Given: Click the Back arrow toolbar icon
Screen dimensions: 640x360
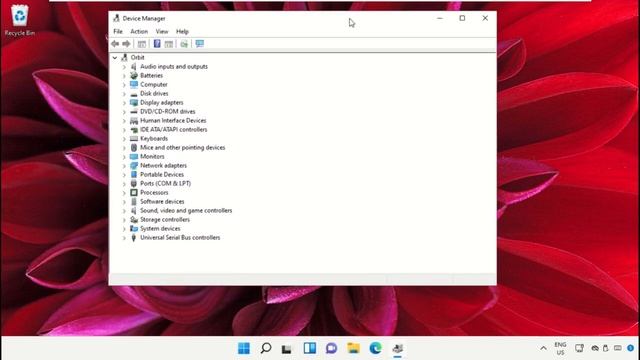Looking at the screenshot, I should click(x=115, y=44).
